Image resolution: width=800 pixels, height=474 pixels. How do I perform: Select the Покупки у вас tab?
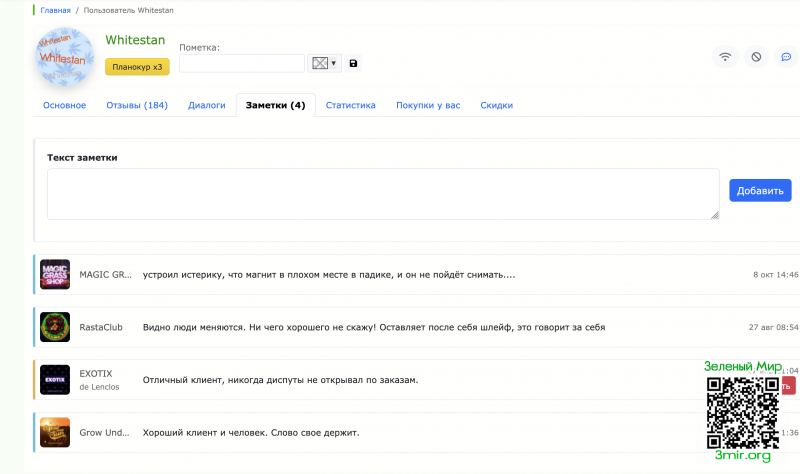pos(428,105)
